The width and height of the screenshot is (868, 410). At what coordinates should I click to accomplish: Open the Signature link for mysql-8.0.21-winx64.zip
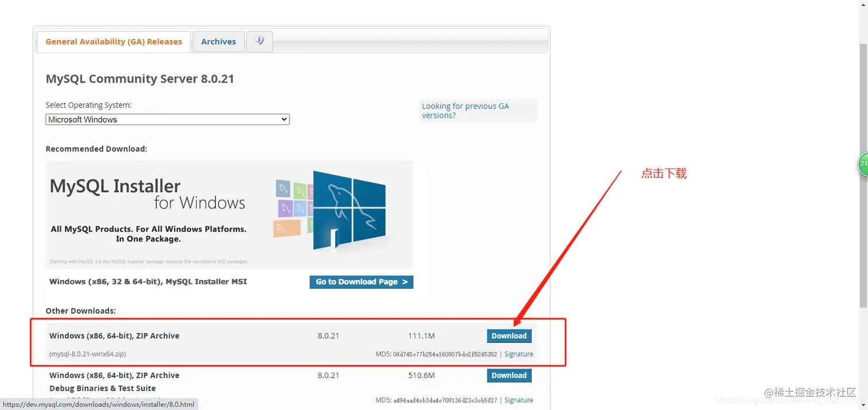[x=518, y=354]
